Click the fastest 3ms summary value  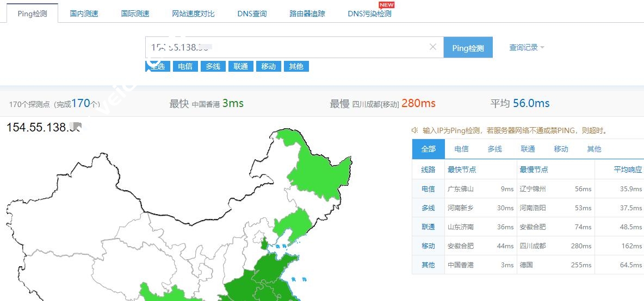[233, 103]
